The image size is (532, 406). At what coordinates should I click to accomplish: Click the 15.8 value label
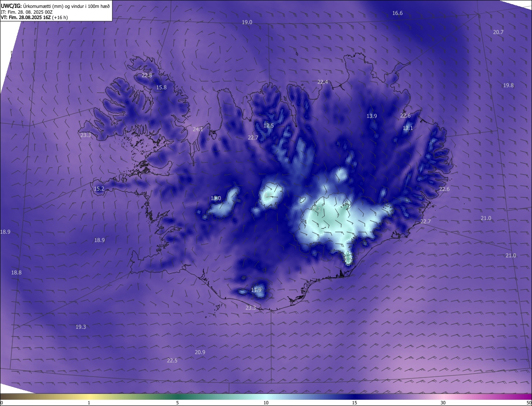tap(161, 88)
